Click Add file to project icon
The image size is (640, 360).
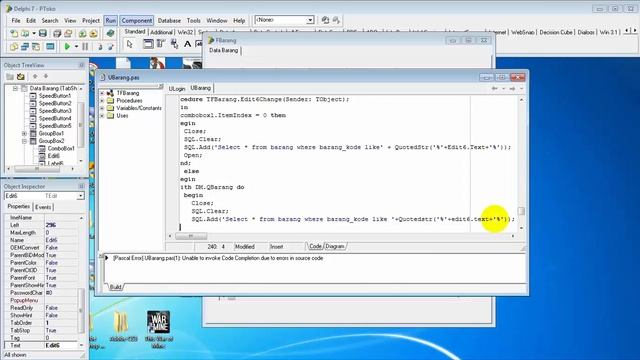[x=82, y=33]
